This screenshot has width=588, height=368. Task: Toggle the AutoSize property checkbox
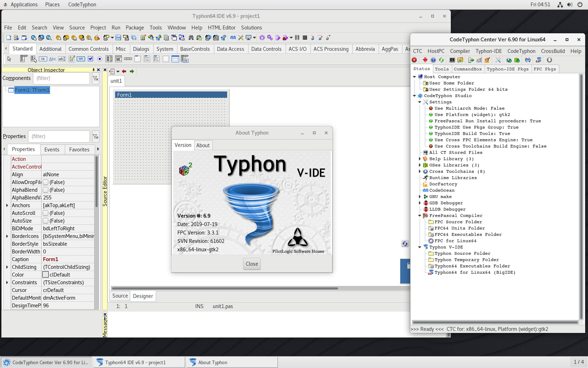pos(45,221)
